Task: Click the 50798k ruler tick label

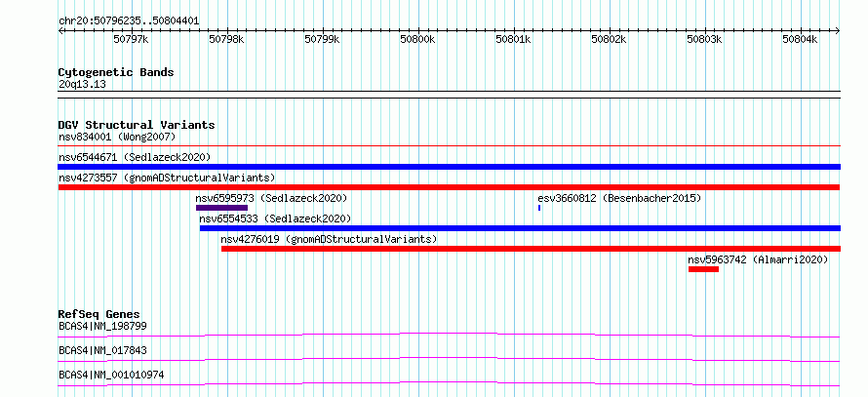Action: point(227,39)
